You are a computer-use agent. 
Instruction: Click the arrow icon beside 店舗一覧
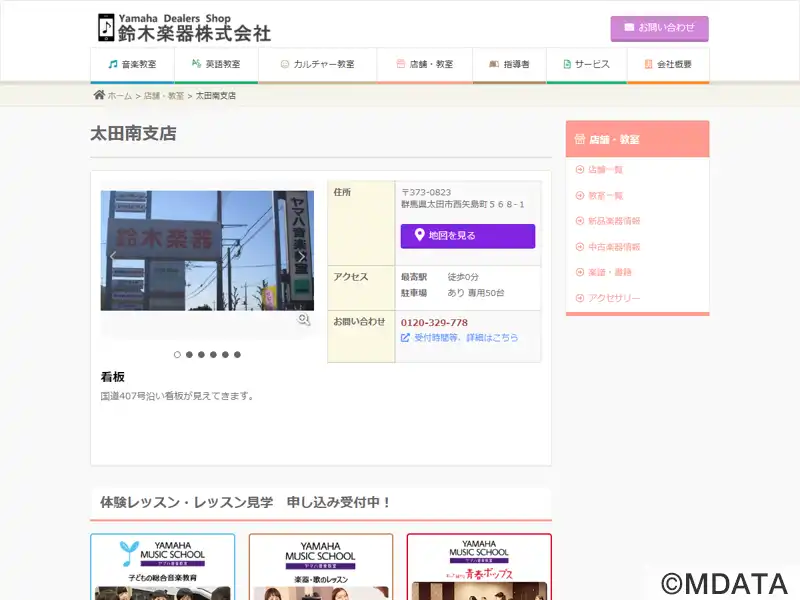(x=580, y=170)
